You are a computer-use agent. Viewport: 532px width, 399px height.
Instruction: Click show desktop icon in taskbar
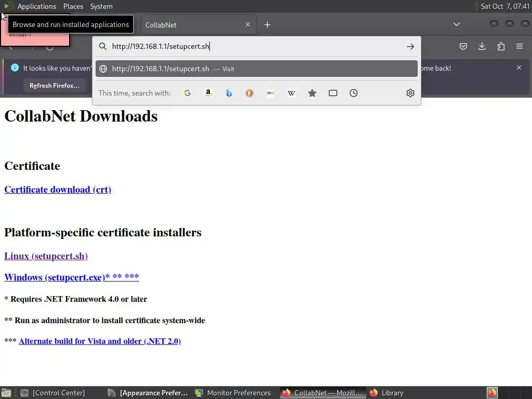6,393
